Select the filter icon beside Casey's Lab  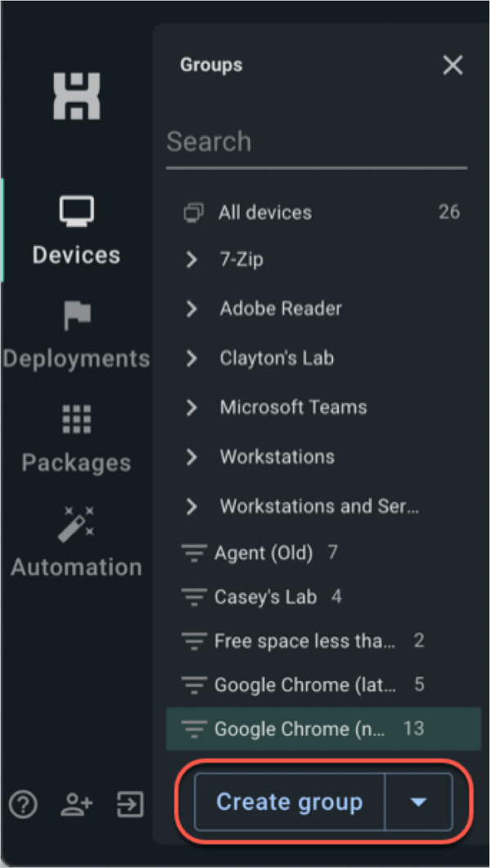pos(194,596)
